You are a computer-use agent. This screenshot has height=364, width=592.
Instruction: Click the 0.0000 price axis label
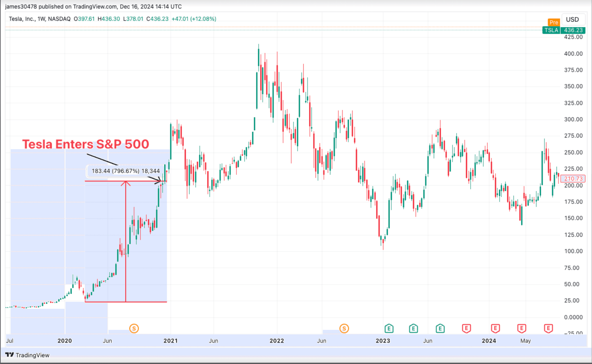[573, 317]
